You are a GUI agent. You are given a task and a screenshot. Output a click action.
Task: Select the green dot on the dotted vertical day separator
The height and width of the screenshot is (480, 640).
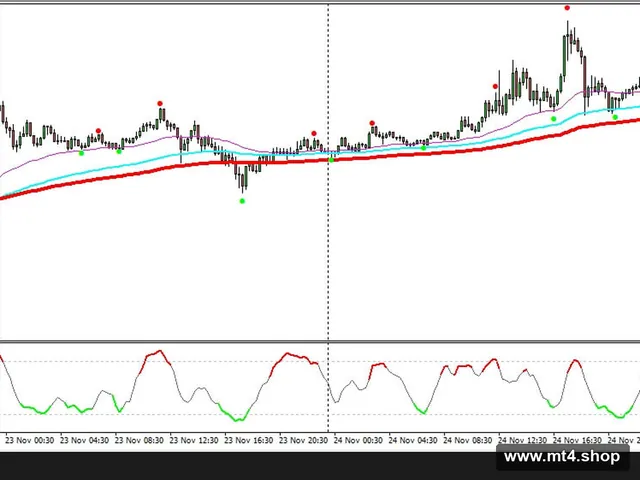click(x=331, y=160)
